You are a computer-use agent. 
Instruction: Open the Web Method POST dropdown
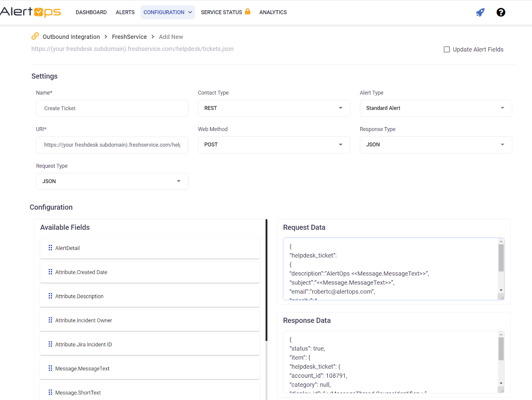tap(274, 145)
